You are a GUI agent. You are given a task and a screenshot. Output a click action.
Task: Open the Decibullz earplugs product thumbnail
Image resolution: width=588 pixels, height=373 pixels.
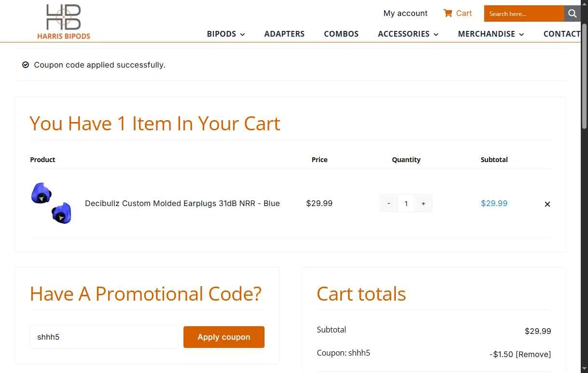click(x=51, y=203)
